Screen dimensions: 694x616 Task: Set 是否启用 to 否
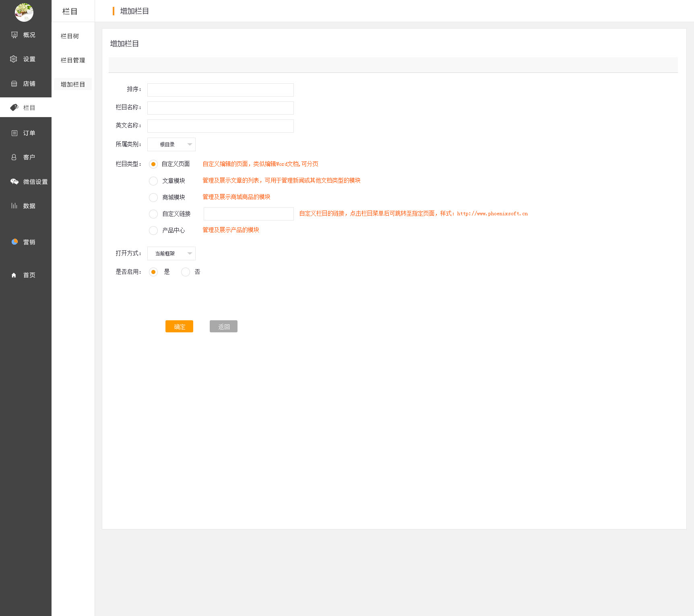pyautogui.click(x=186, y=272)
